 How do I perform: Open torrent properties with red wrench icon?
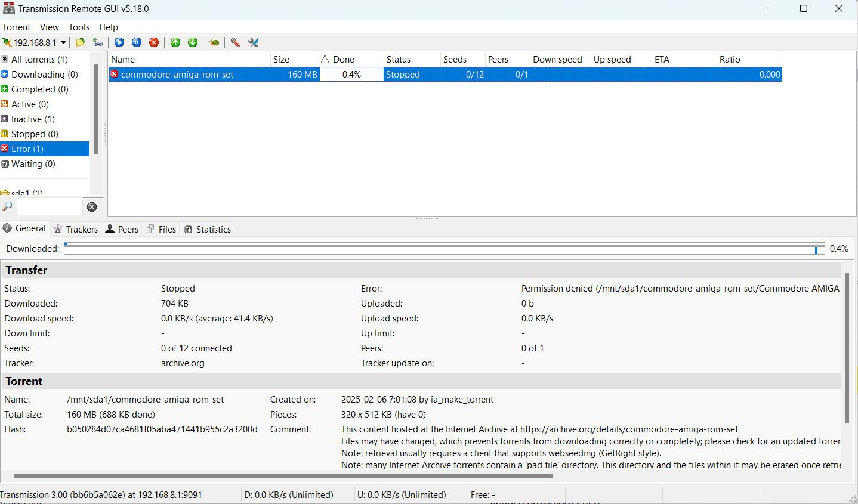(235, 42)
